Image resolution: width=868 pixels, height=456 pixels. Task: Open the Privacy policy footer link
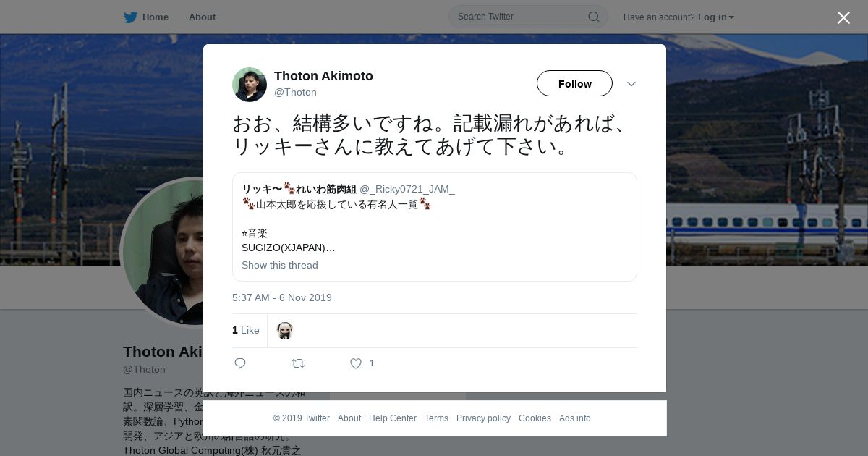click(x=483, y=418)
